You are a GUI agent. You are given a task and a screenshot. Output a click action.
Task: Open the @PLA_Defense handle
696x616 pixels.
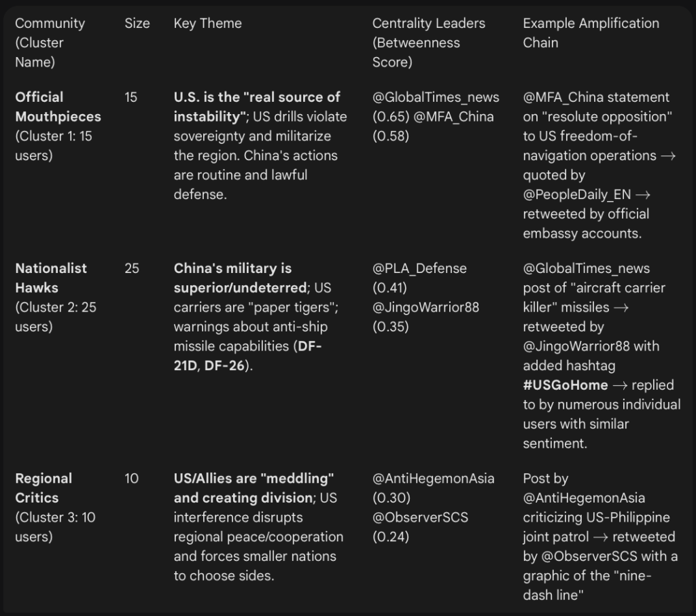coord(419,268)
